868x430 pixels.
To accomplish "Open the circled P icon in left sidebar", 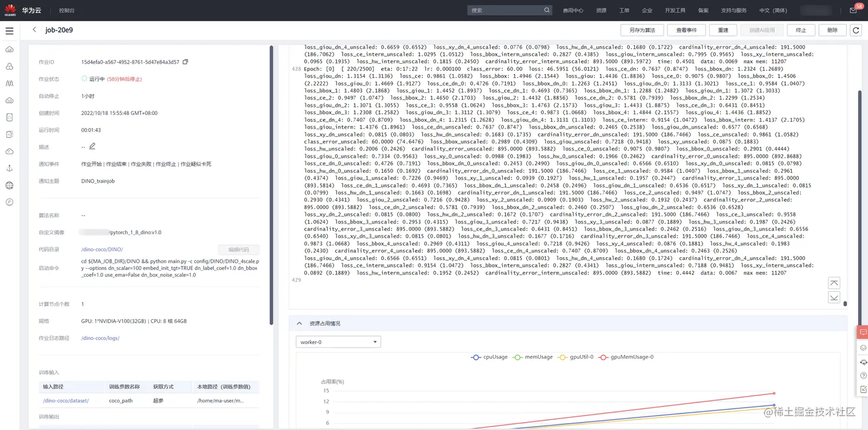I will [9, 202].
